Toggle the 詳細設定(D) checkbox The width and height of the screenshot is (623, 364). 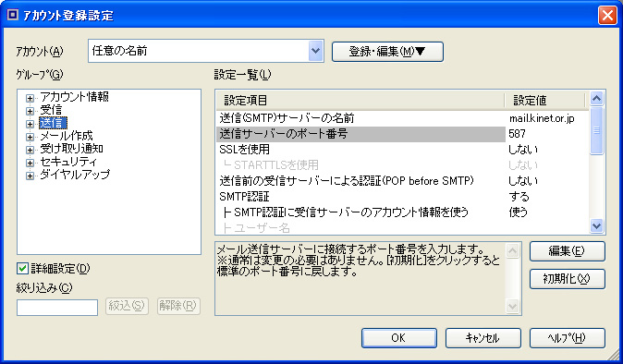(x=22, y=269)
